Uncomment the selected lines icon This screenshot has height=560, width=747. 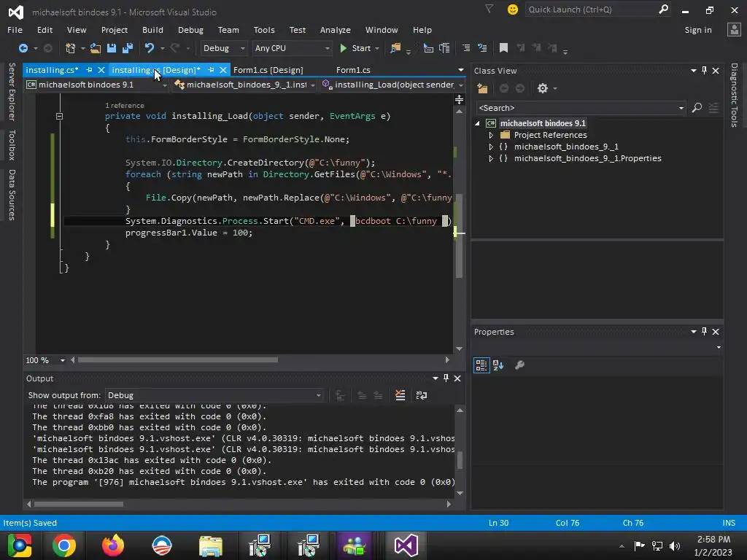[483, 48]
